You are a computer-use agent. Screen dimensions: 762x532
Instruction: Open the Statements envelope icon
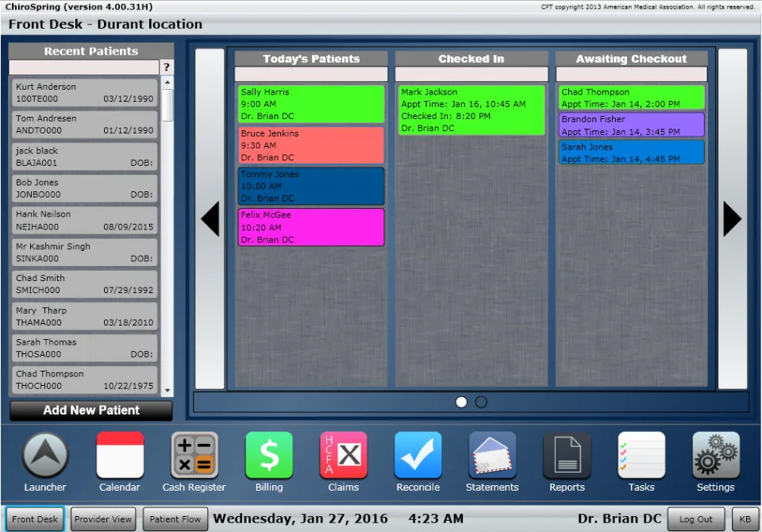pos(492,456)
